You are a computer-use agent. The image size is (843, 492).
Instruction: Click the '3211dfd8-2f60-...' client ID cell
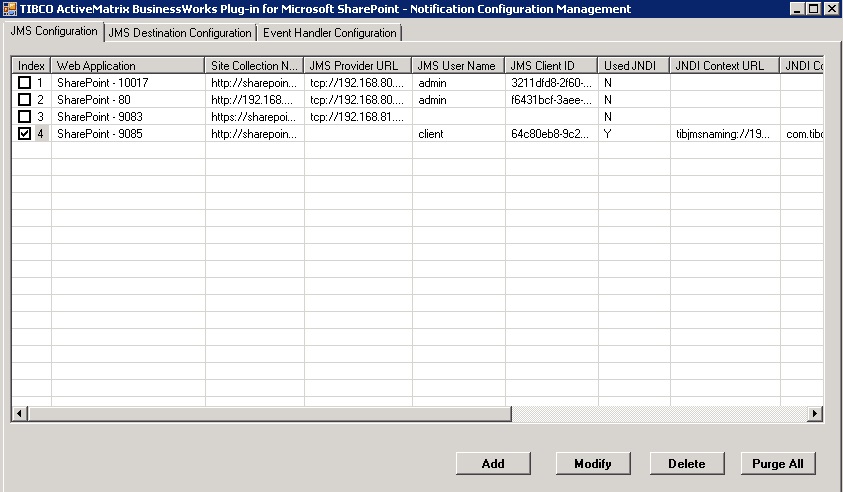tap(552, 83)
